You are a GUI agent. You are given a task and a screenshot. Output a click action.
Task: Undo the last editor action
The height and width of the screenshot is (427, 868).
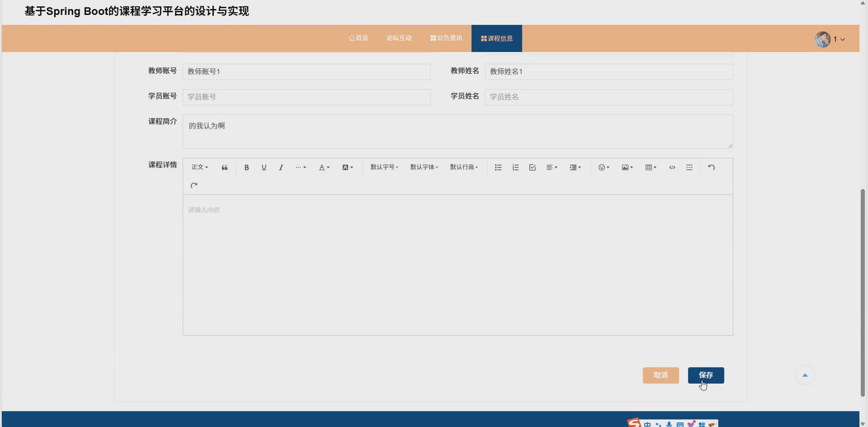click(711, 167)
